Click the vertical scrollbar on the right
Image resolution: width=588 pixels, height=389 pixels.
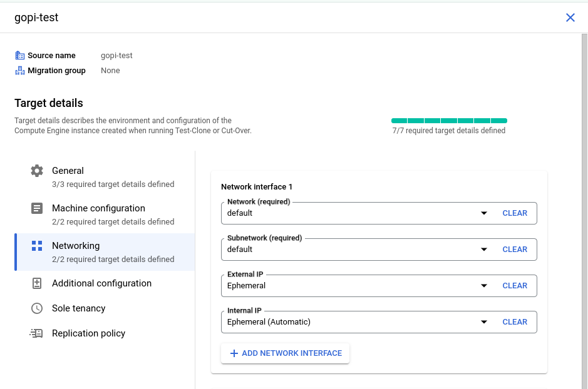point(584,211)
